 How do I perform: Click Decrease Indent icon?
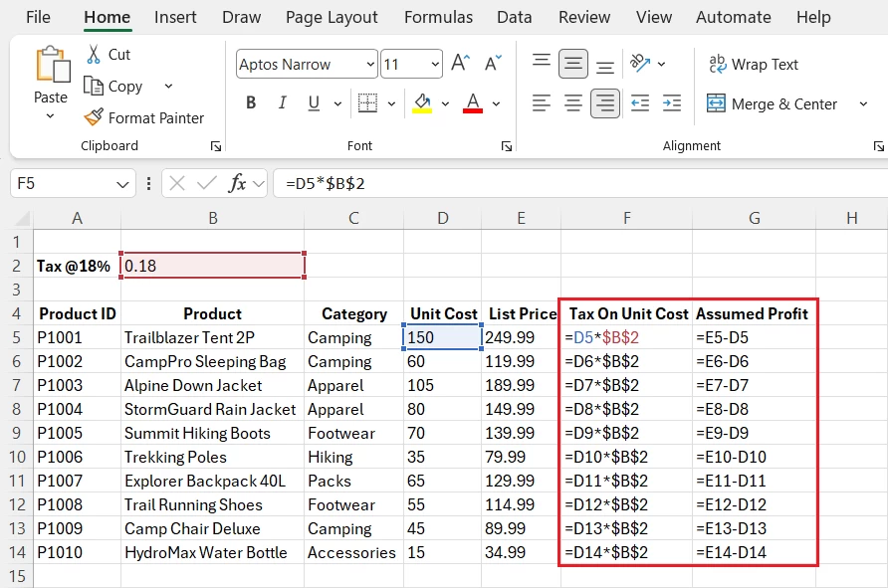640,103
